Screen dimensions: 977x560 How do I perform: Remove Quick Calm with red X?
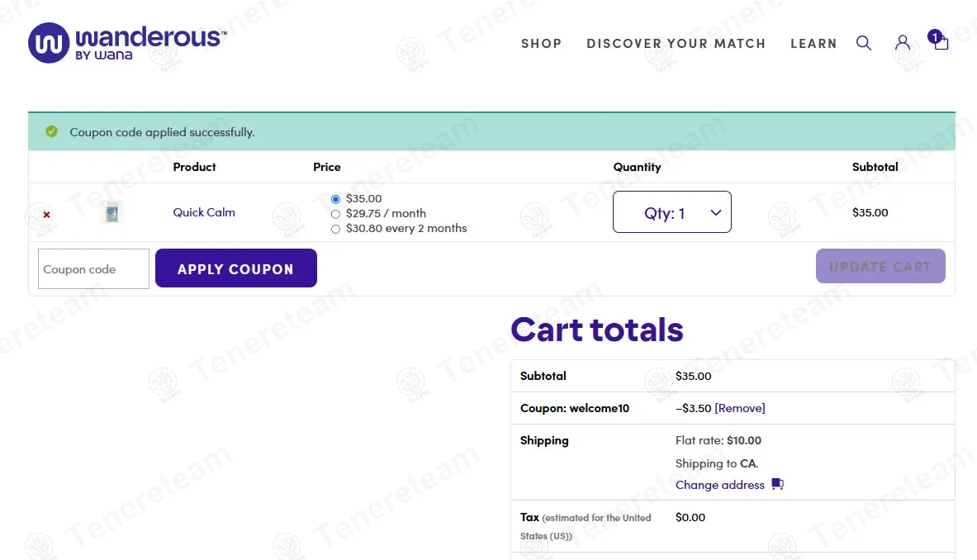47,214
